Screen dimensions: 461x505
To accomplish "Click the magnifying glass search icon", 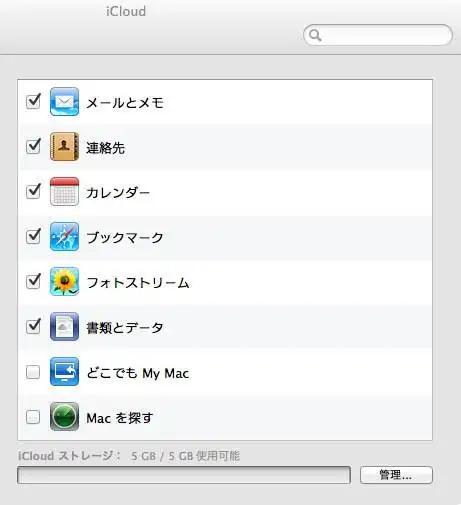I will click(x=315, y=35).
